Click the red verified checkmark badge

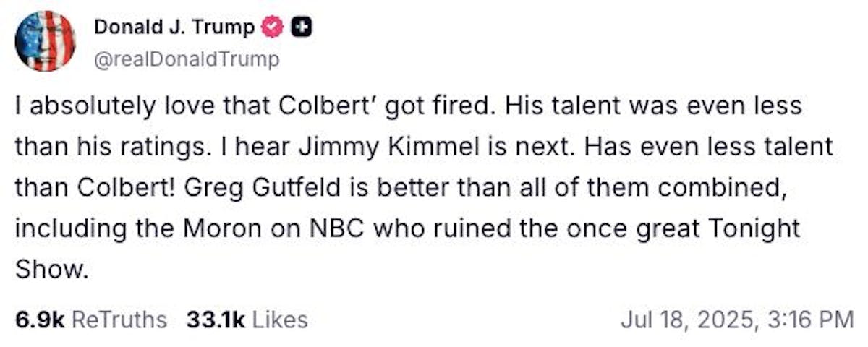coord(271,27)
